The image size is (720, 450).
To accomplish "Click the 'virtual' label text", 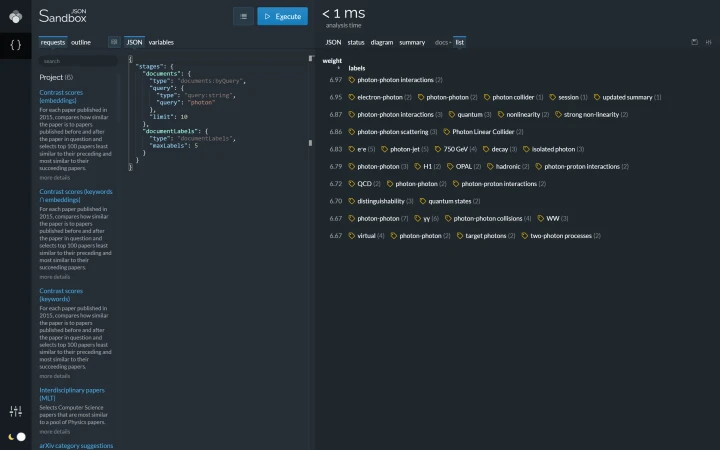I will tap(366, 236).
